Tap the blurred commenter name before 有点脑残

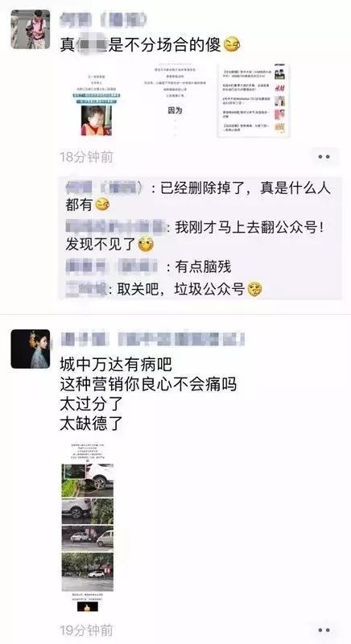pos(112,266)
